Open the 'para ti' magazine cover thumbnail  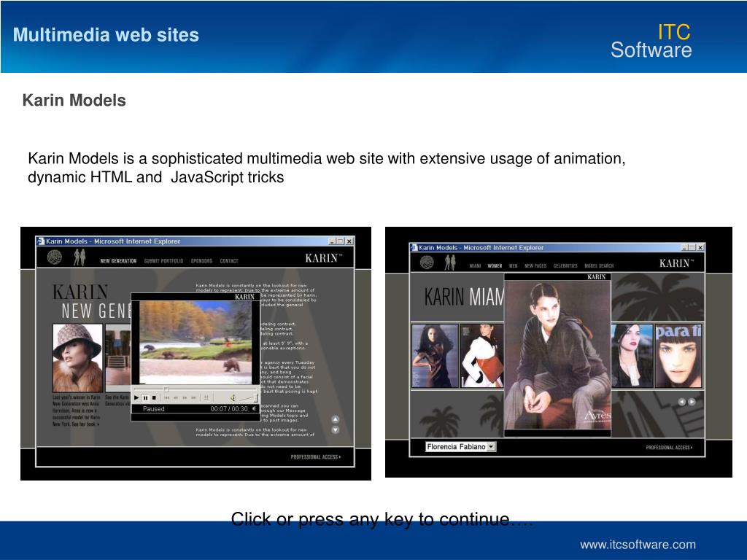click(678, 356)
